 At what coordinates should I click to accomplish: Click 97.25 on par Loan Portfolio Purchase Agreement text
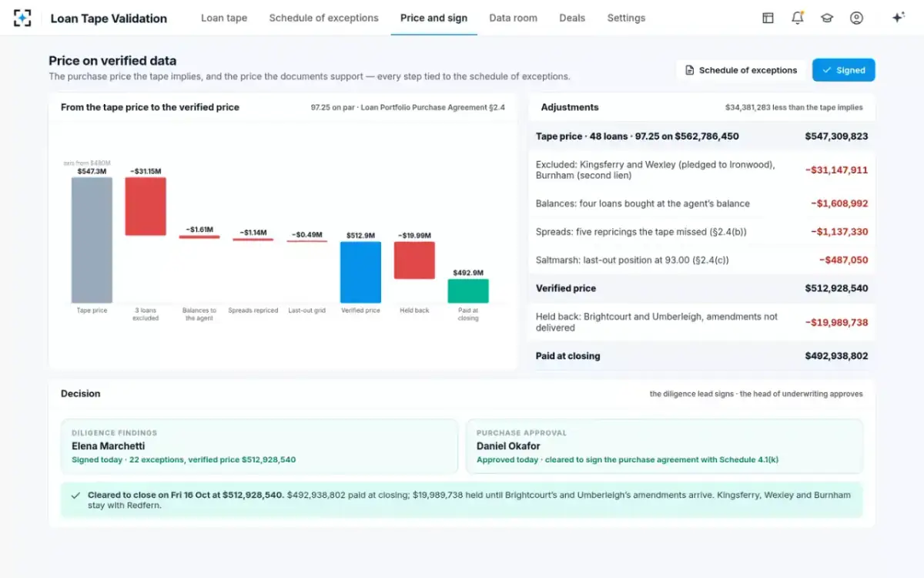tap(408, 108)
